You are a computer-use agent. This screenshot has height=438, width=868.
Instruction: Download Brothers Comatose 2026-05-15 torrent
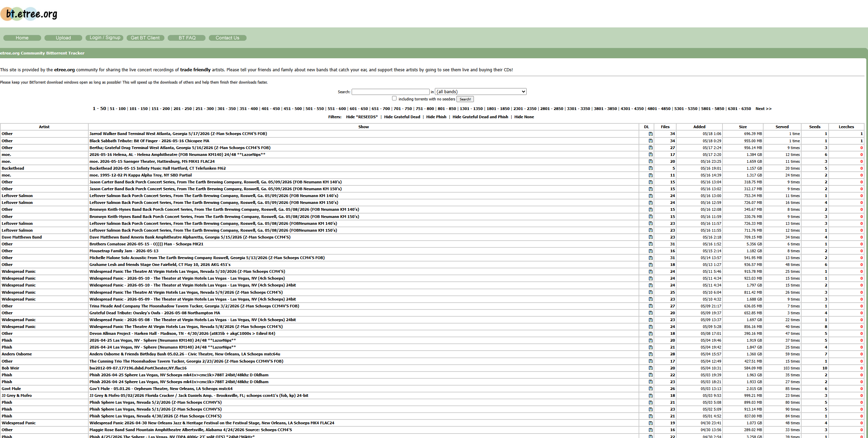click(651, 244)
